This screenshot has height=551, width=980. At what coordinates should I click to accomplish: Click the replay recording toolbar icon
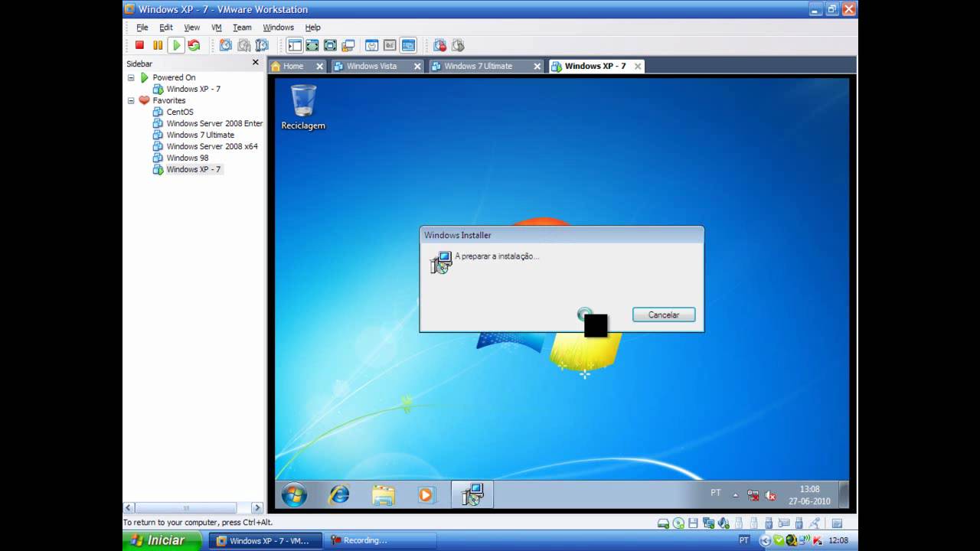click(458, 45)
